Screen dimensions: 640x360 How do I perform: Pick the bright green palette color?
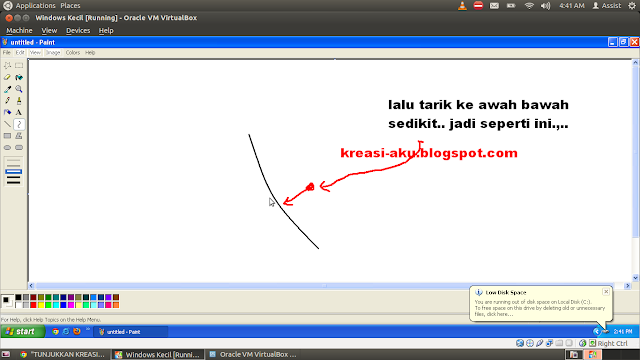click(x=48, y=304)
